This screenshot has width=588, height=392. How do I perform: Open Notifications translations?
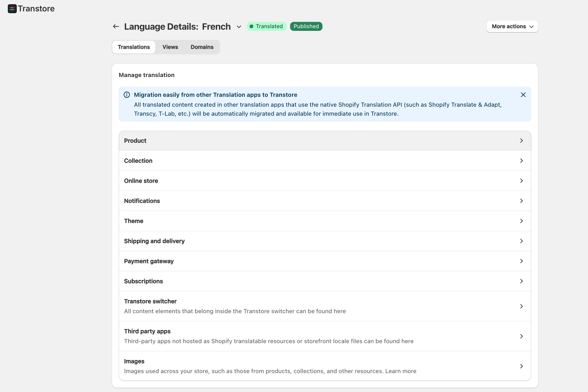tap(325, 201)
